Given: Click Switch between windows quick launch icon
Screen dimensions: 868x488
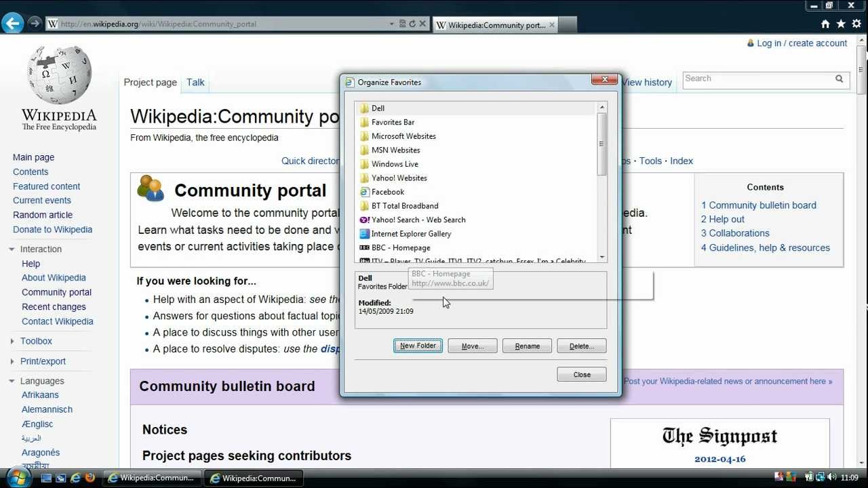Looking at the screenshot, I should click(60, 478).
